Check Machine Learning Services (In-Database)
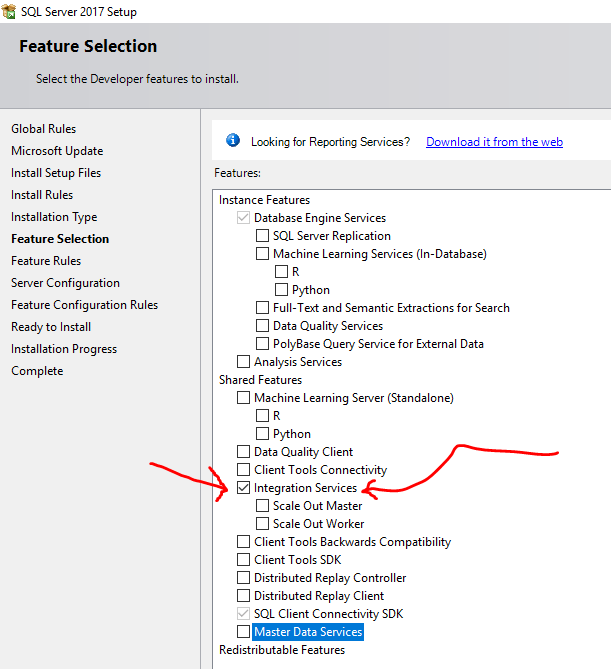 point(263,254)
